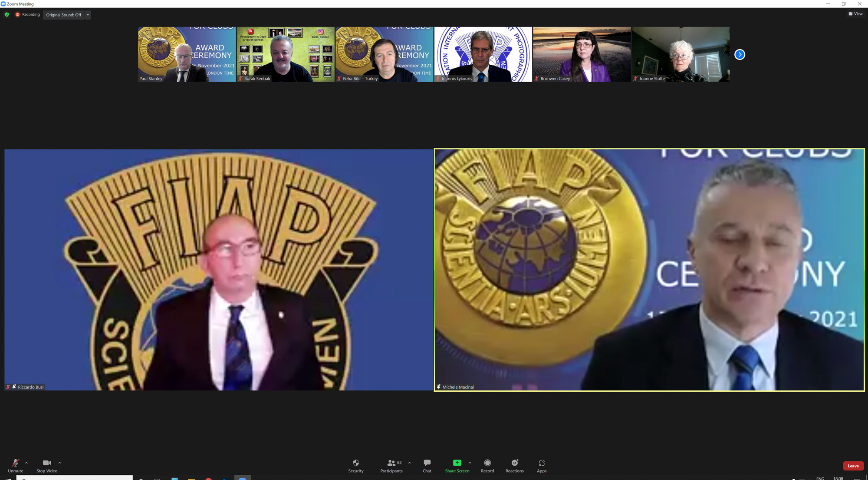Screen dimensions: 868x480
Task: Leave the meeting
Action: 853,466
